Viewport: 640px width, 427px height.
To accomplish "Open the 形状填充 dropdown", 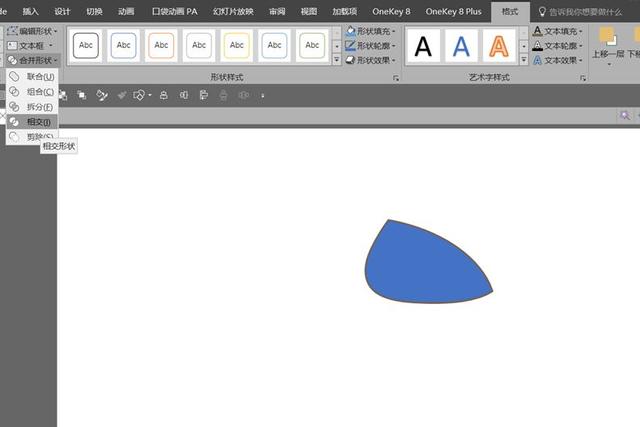I will pos(371,31).
